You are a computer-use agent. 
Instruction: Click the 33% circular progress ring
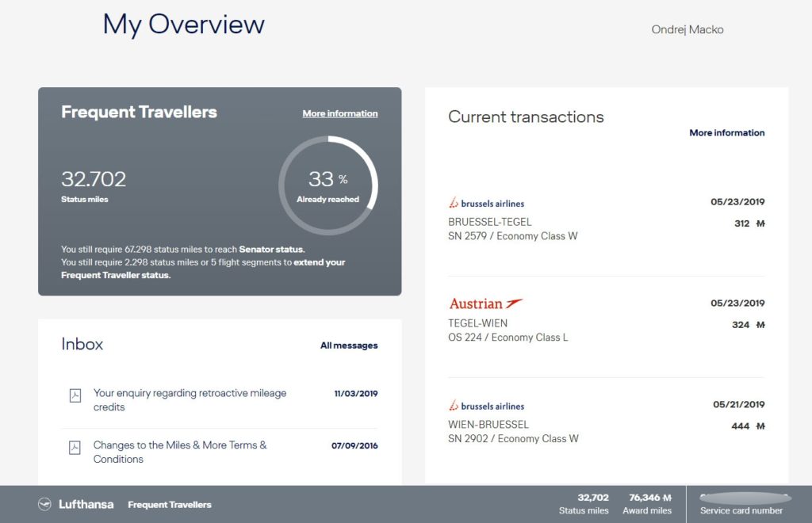click(x=327, y=185)
